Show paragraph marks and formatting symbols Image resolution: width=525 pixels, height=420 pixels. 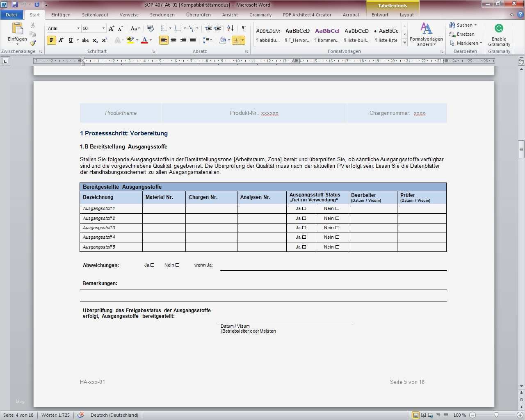coord(244,28)
